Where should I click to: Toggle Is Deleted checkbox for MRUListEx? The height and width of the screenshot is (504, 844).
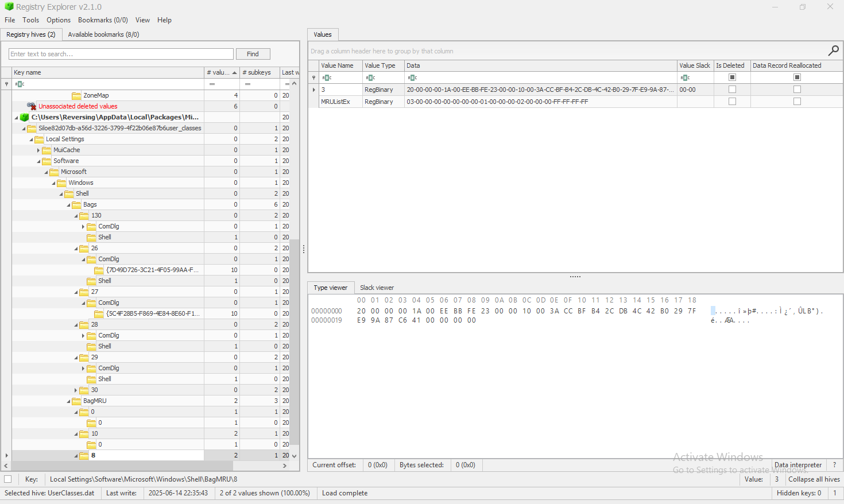click(732, 102)
